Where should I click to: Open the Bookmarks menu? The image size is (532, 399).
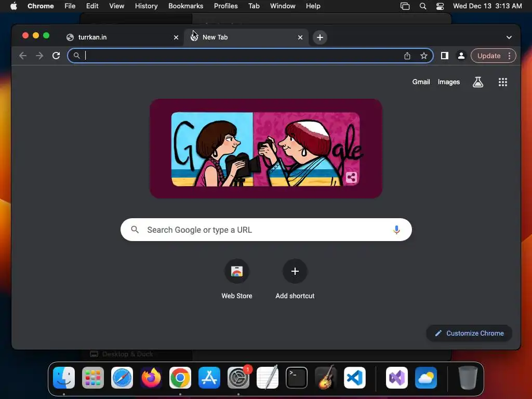[185, 6]
